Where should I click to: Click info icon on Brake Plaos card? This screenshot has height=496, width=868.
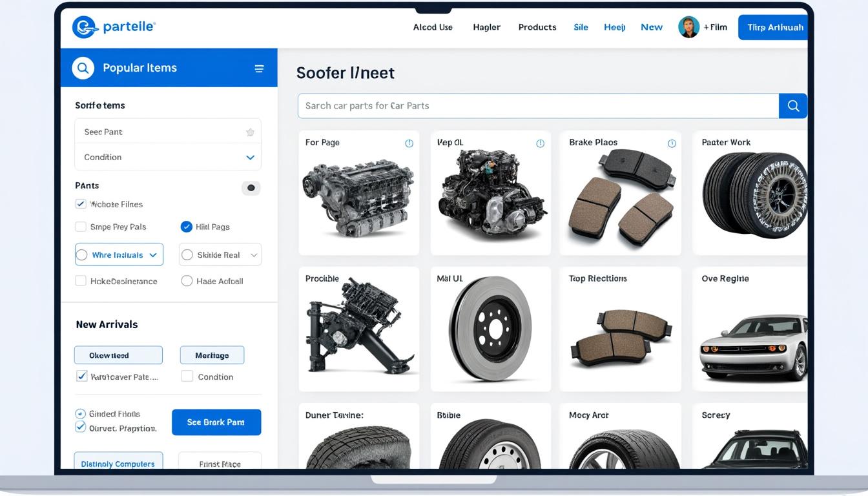[x=672, y=143]
